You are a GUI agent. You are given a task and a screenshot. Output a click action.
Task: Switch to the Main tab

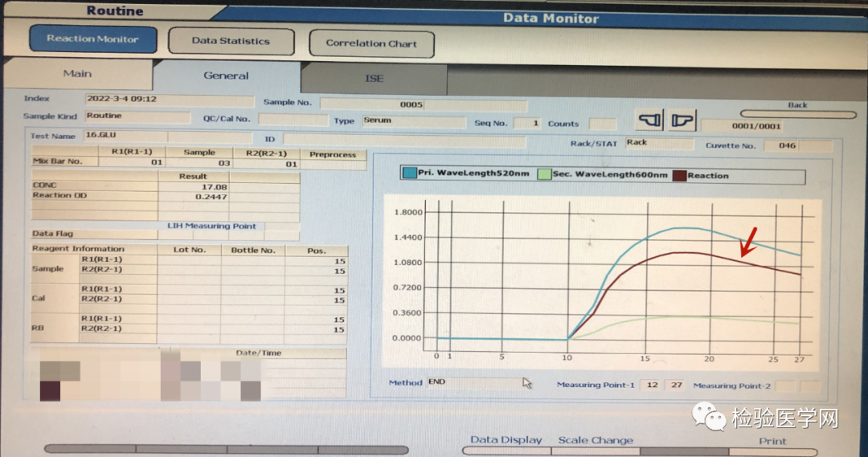(77, 74)
